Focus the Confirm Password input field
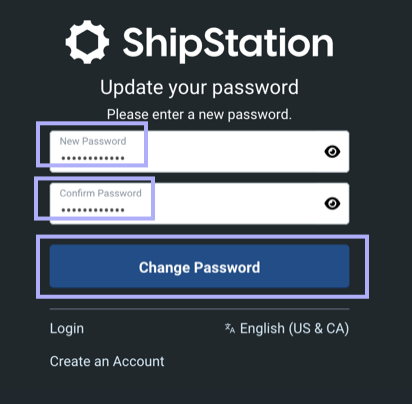 pos(199,203)
